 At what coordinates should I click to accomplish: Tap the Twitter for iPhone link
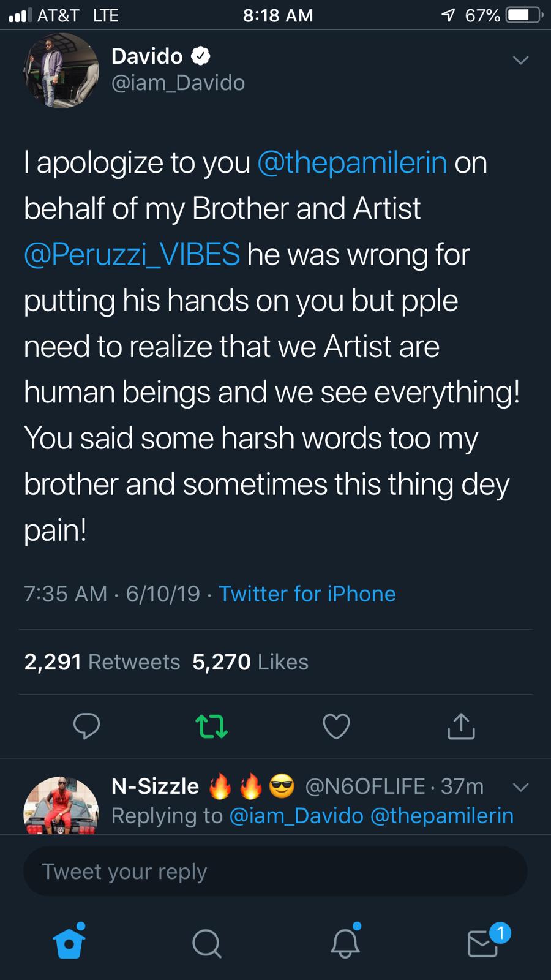pos(307,594)
